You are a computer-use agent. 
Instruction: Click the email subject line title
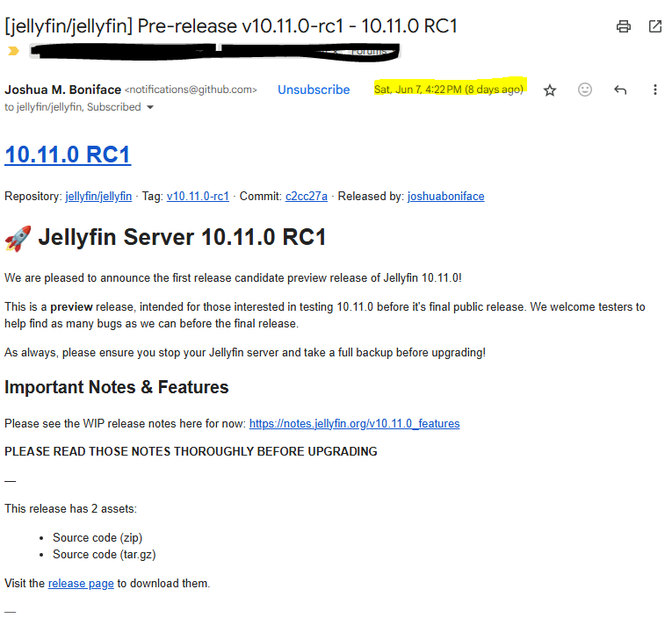(232, 26)
